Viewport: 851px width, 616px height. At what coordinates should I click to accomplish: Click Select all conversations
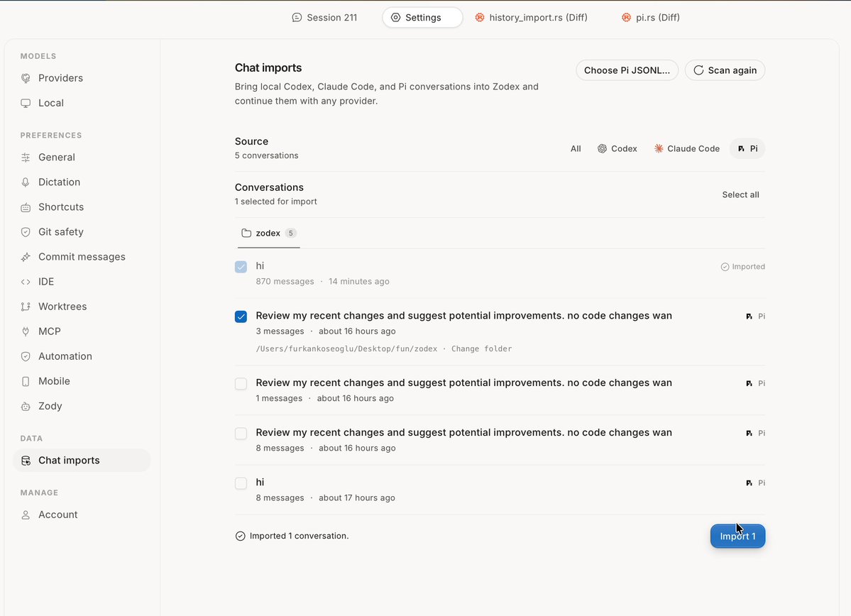[x=740, y=195]
